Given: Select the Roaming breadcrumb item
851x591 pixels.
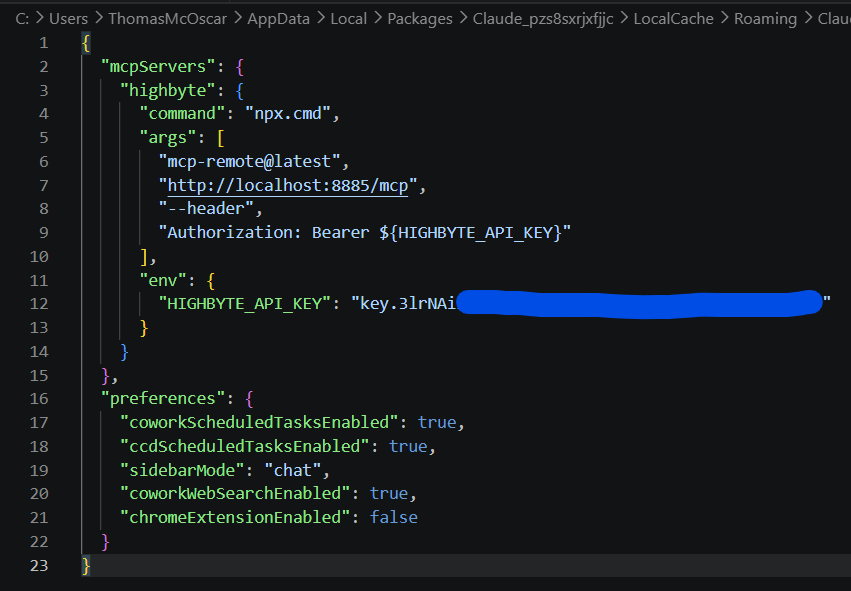Looking at the screenshot, I should click(x=765, y=19).
